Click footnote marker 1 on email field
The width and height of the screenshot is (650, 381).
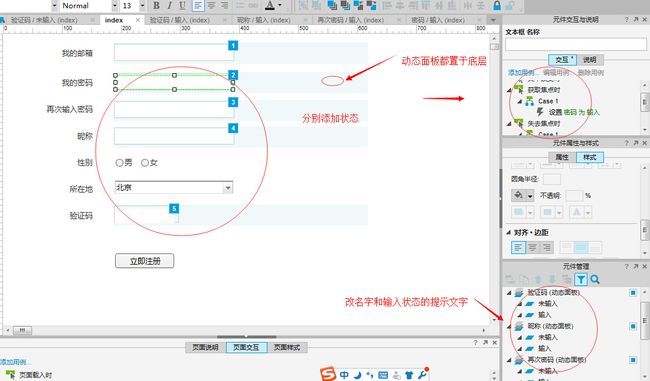pos(233,45)
